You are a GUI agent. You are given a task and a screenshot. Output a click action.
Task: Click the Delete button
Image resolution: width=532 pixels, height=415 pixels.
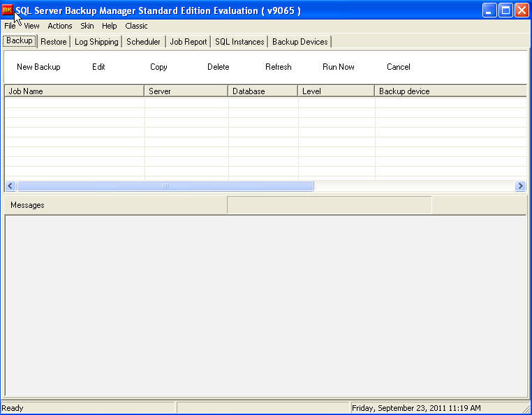pyautogui.click(x=218, y=67)
